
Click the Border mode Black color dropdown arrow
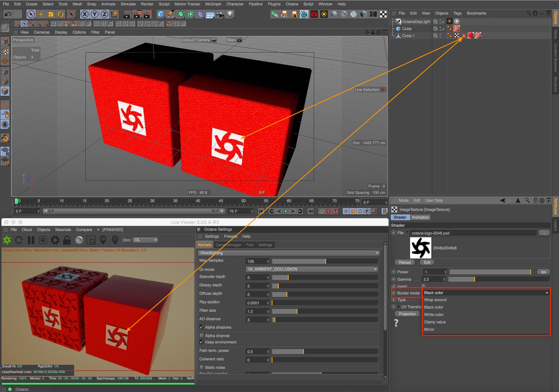tap(547, 293)
